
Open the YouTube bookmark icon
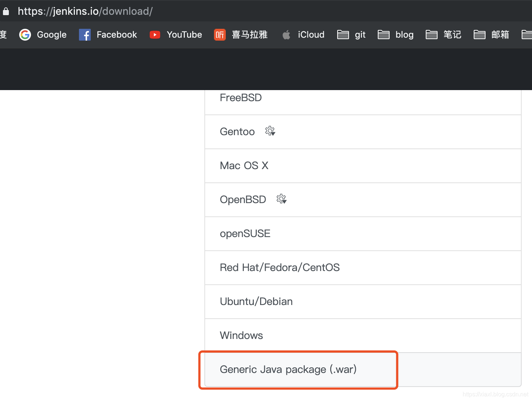click(x=155, y=35)
